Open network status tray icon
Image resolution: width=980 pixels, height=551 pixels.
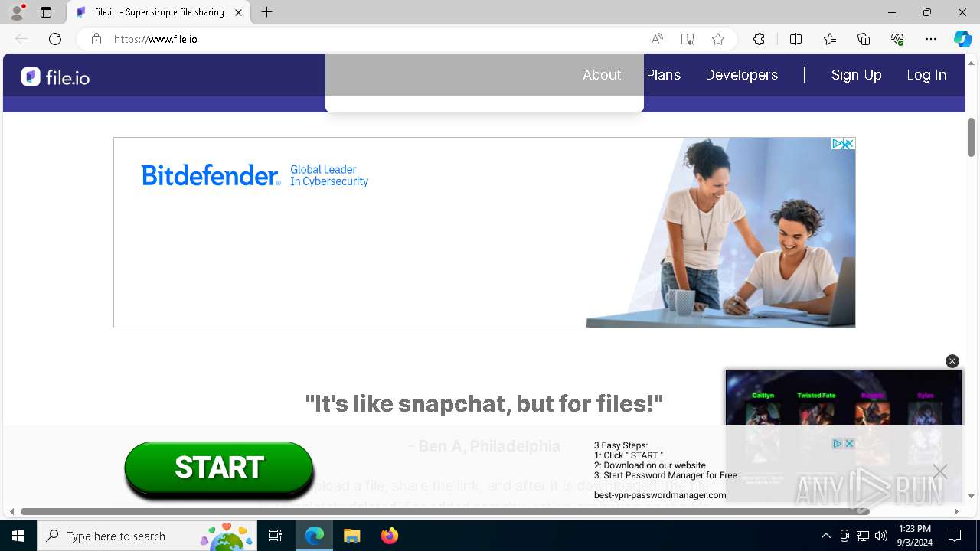click(x=863, y=536)
